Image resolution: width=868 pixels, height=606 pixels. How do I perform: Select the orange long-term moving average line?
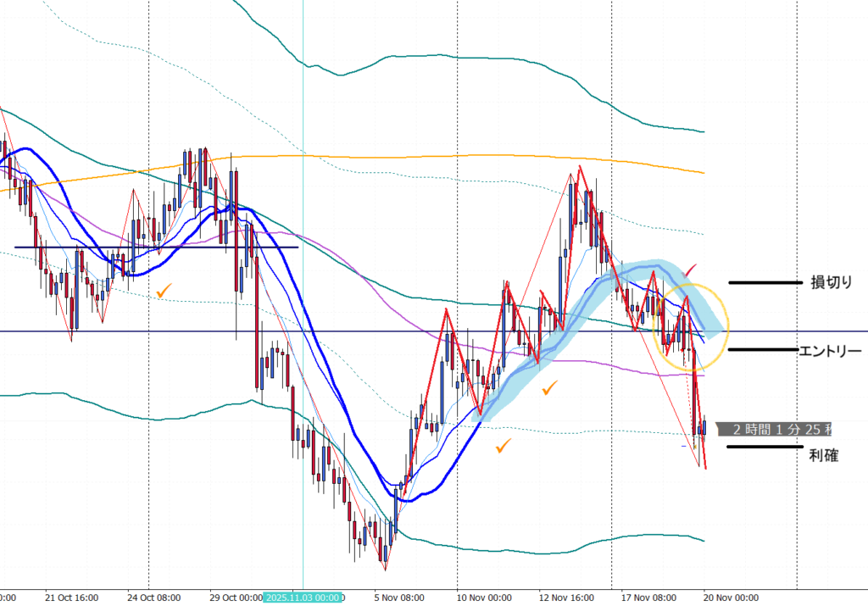coord(424,157)
